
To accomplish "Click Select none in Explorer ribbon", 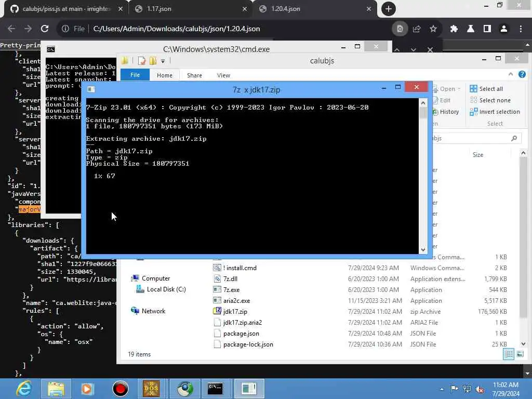I will tap(490, 100).
